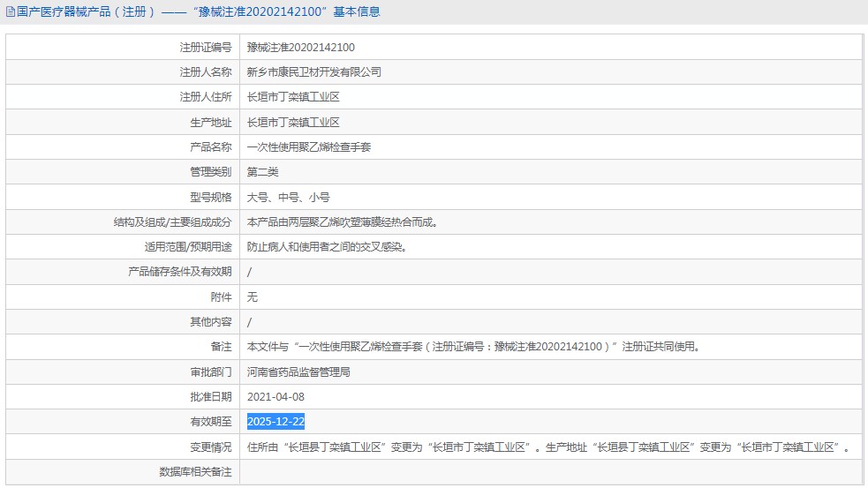Click the label 有效期至

coord(211,422)
